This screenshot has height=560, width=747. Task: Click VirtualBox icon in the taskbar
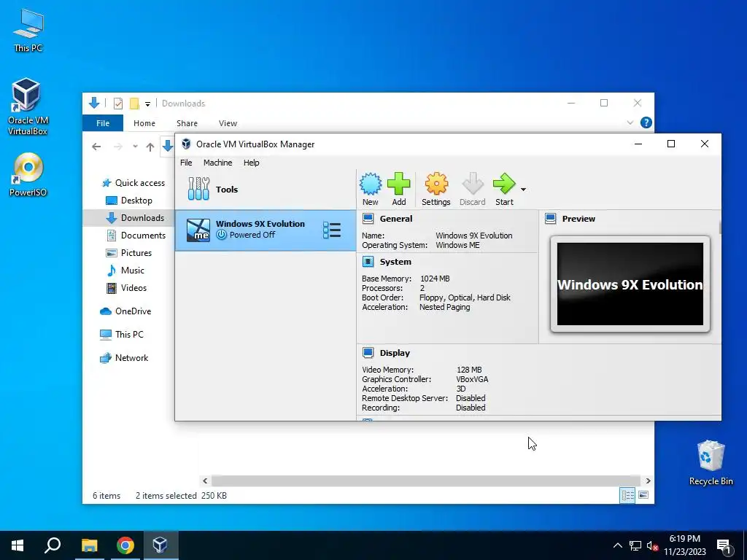tap(160, 545)
